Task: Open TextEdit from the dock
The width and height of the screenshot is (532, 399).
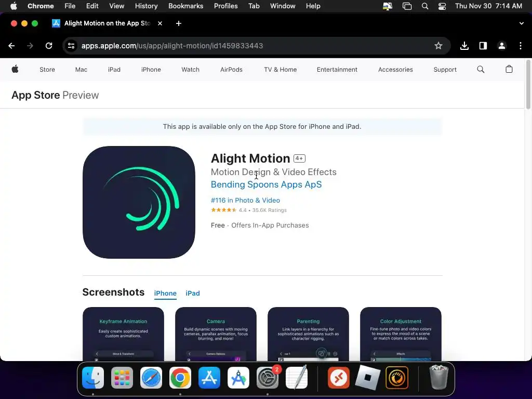Action: [x=297, y=378]
